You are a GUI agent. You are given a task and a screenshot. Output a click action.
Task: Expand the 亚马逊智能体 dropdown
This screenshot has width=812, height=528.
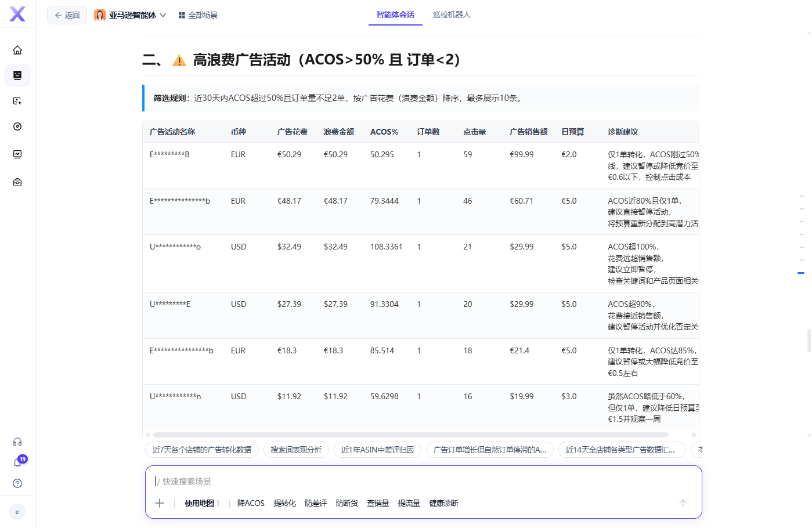point(130,15)
